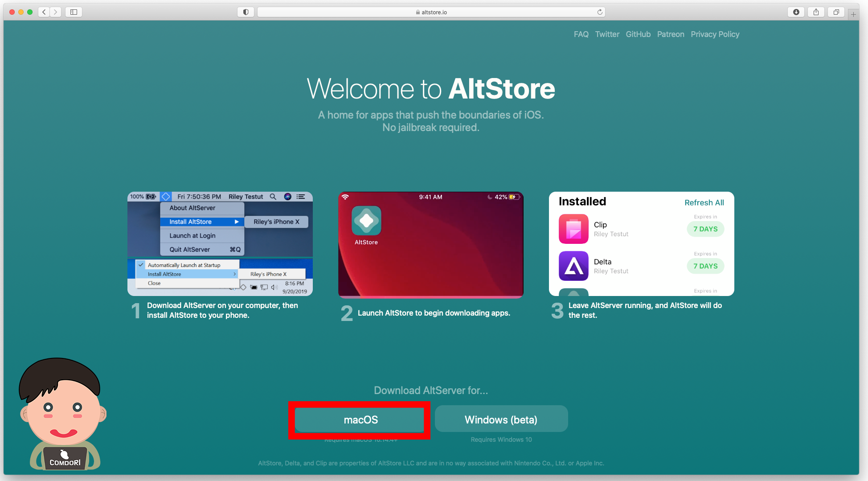Screen dimensions: 868x481
Task: Open the FAQ link
Action: [x=581, y=34]
